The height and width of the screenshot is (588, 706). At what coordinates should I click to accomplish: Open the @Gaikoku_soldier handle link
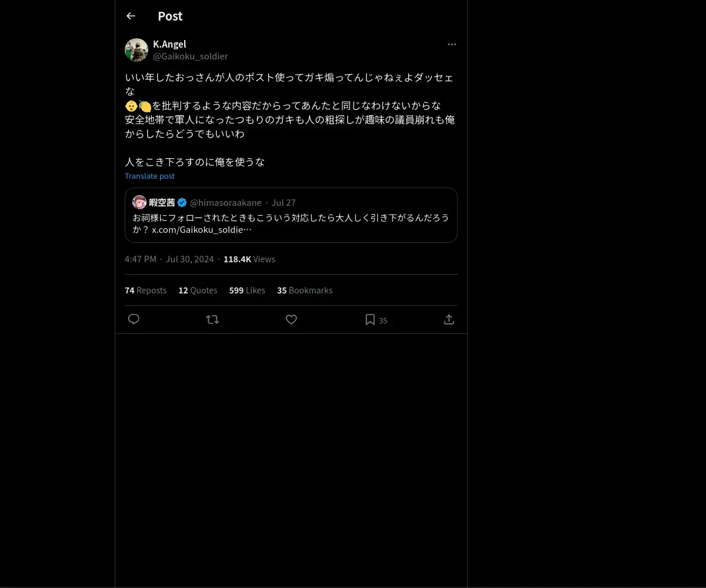click(191, 56)
